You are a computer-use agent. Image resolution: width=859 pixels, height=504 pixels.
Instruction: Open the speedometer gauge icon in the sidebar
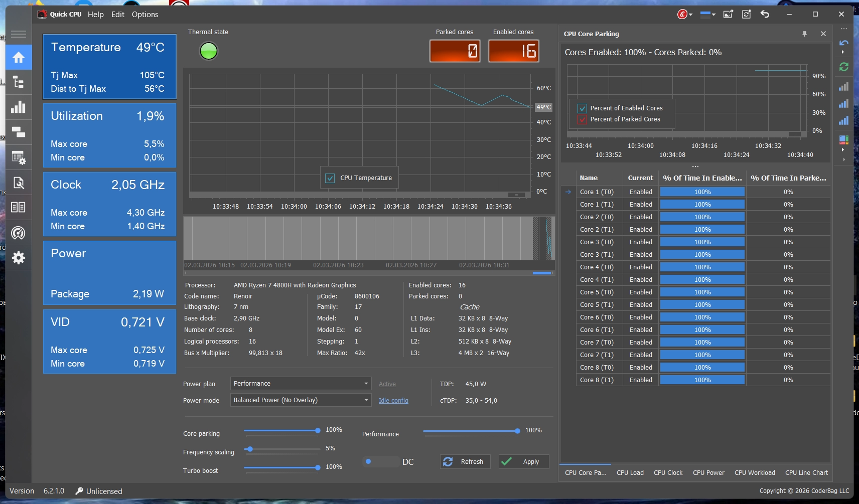(x=19, y=233)
